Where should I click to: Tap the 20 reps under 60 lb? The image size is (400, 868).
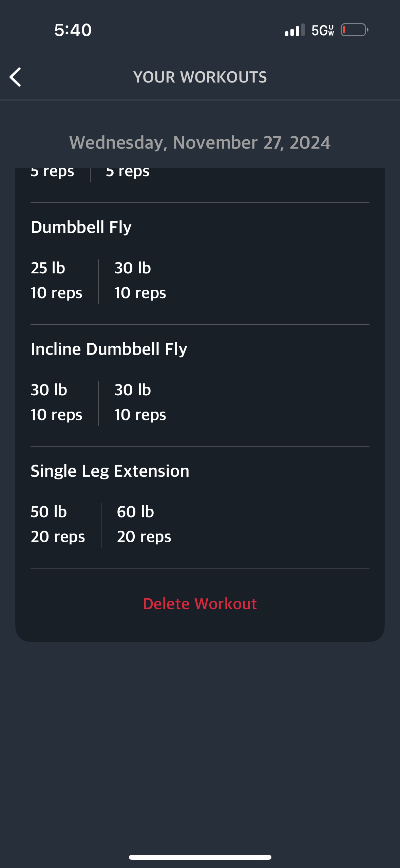pyautogui.click(x=144, y=537)
